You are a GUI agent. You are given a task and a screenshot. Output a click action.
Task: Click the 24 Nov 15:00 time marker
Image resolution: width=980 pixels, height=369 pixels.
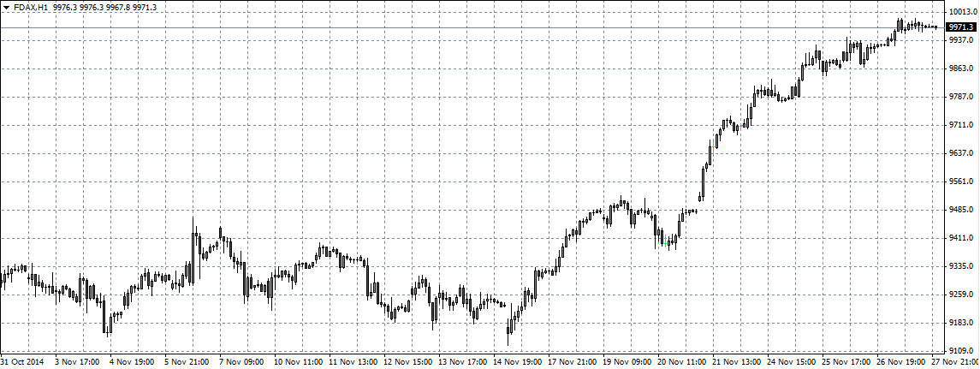point(792,362)
